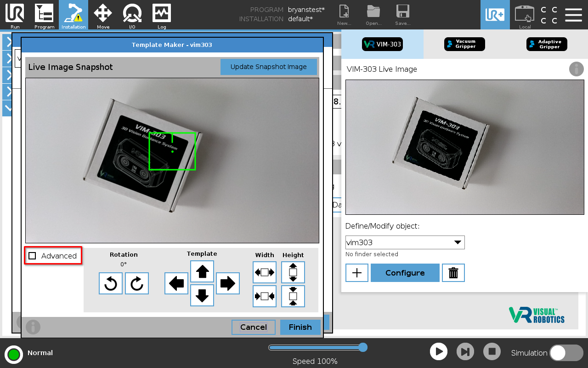Screen dimensions: 588x368
Task: Create a new program with New icon
Action: tap(344, 15)
